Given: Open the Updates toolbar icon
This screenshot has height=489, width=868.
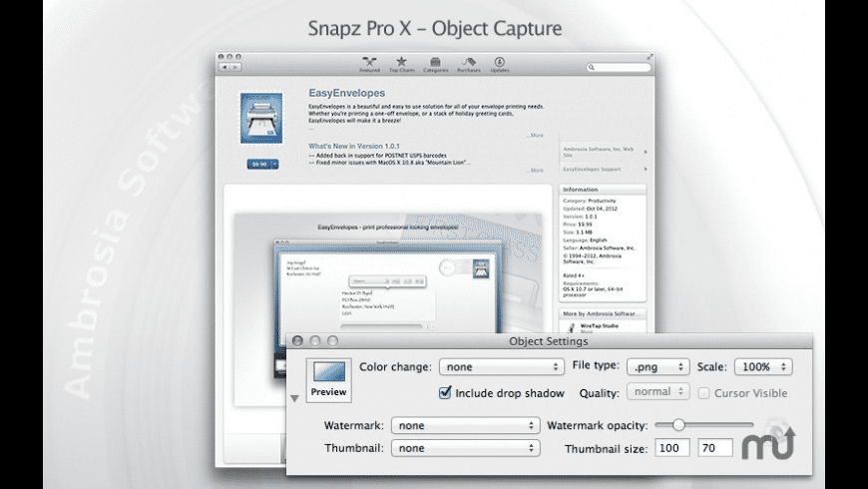Looking at the screenshot, I should tap(499, 64).
